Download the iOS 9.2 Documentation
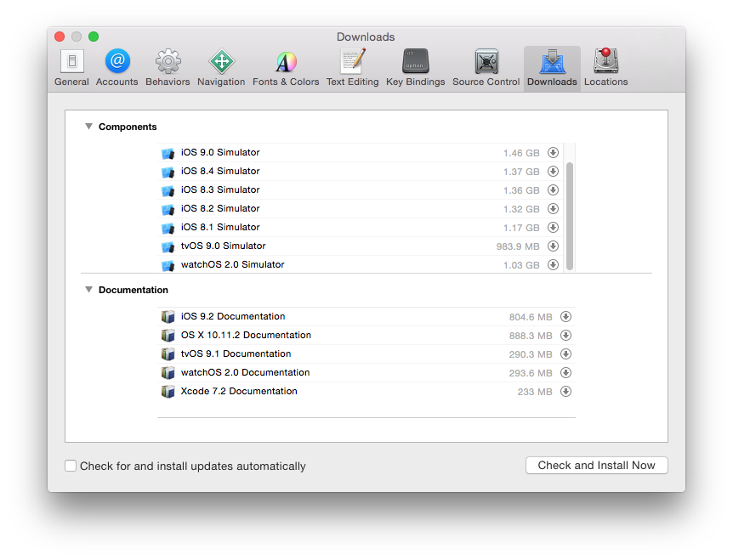 point(565,317)
